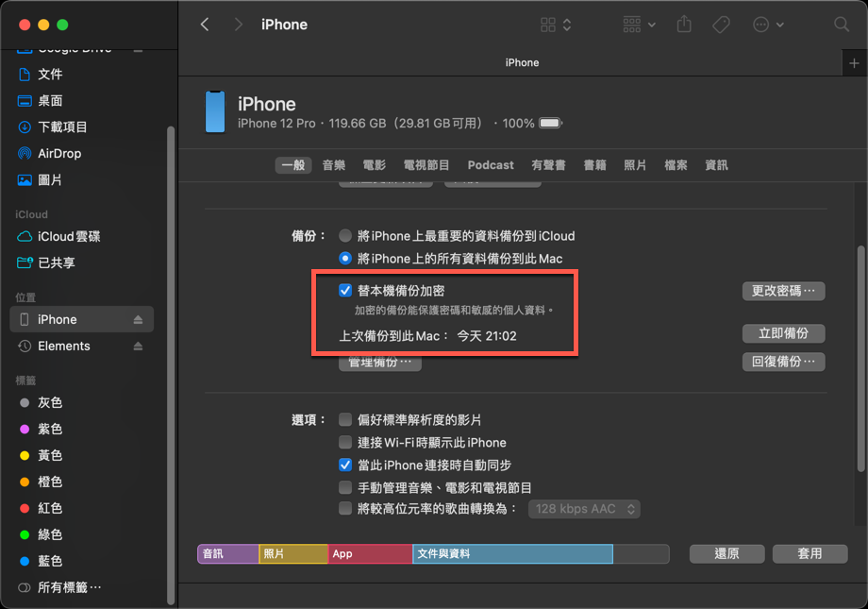868x609 pixels.
Task: Click the Search magnifier icon
Action: pyautogui.click(x=842, y=25)
